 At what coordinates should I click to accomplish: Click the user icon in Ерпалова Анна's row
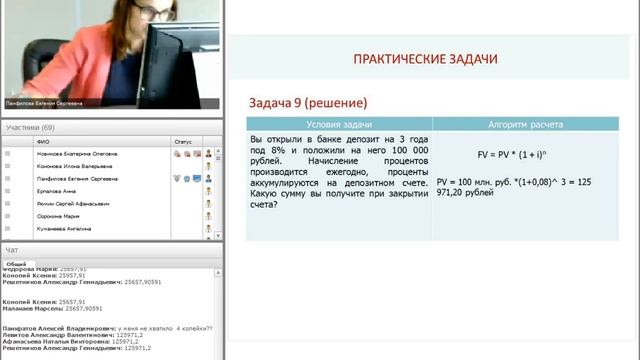(x=209, y=191)
